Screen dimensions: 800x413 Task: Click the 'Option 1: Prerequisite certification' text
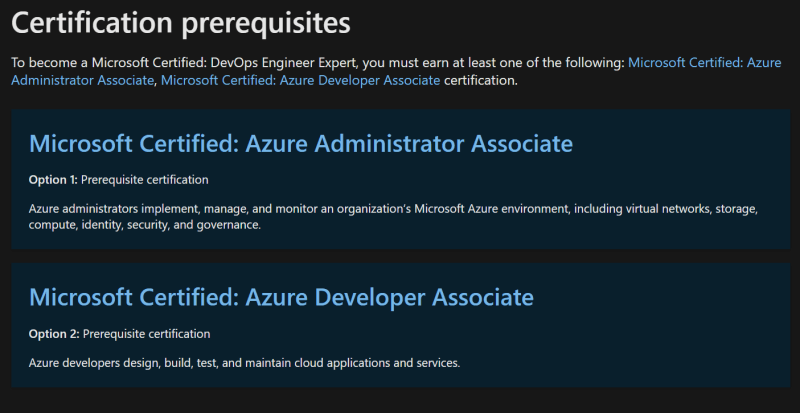coord(118,180)
